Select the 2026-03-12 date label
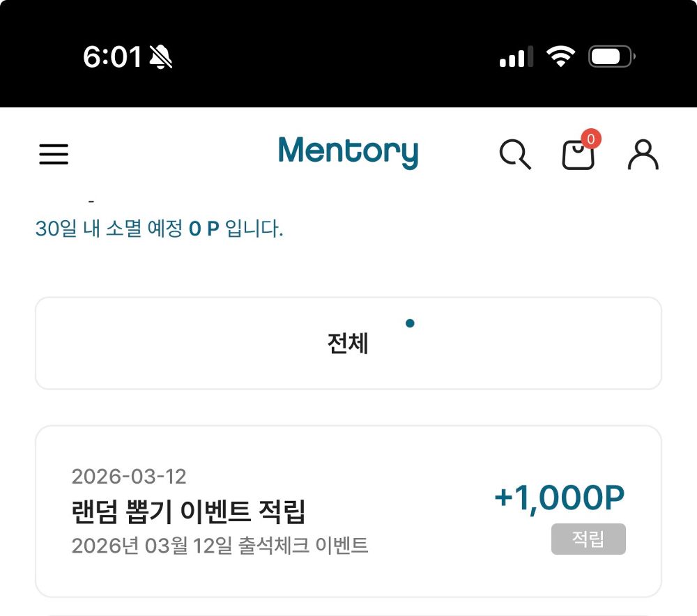Screen dimensions: 697x616 coord(129,477)
